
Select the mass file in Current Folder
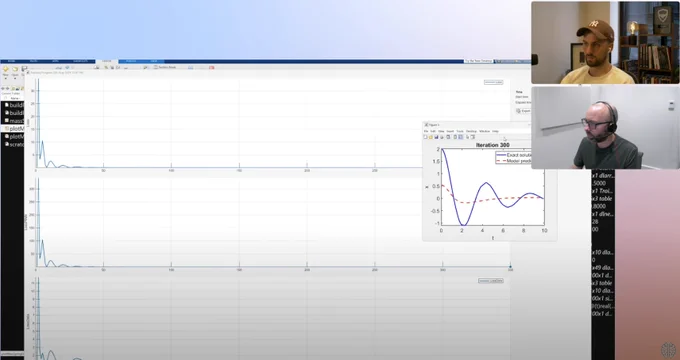13,121
